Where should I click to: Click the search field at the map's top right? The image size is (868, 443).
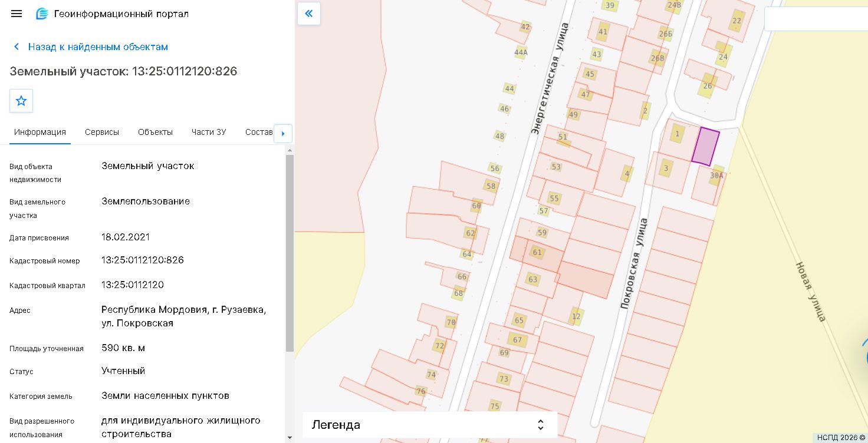816,19
